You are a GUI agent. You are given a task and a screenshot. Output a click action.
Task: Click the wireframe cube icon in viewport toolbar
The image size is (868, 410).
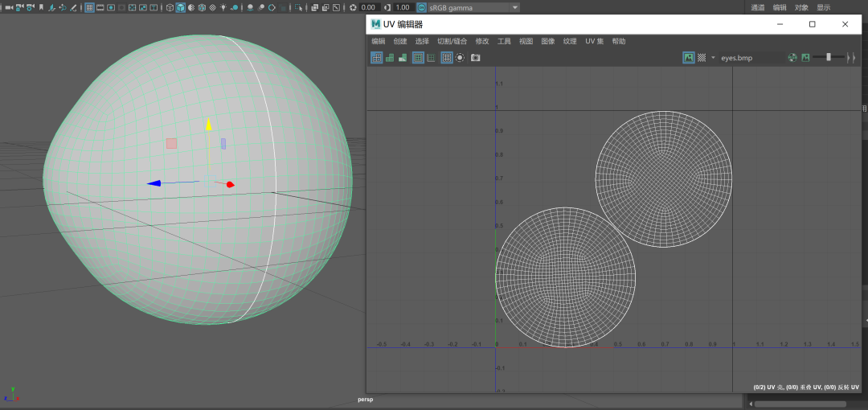click(170, 7)
